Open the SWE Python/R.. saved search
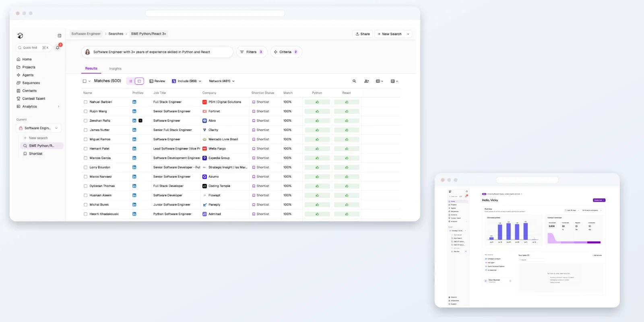 [41, 146]
